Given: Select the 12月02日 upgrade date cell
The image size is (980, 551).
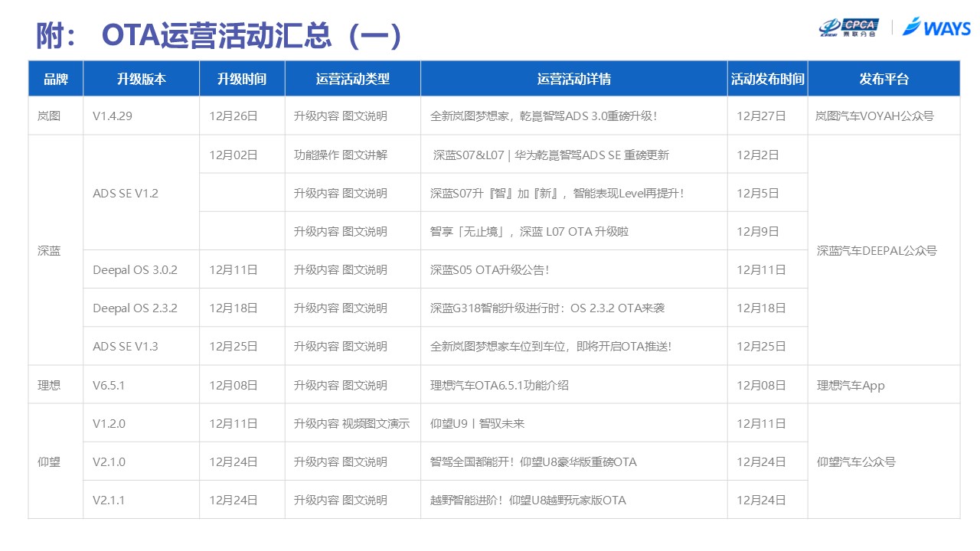Looking at the screenshot, I should tap(242, 155).
